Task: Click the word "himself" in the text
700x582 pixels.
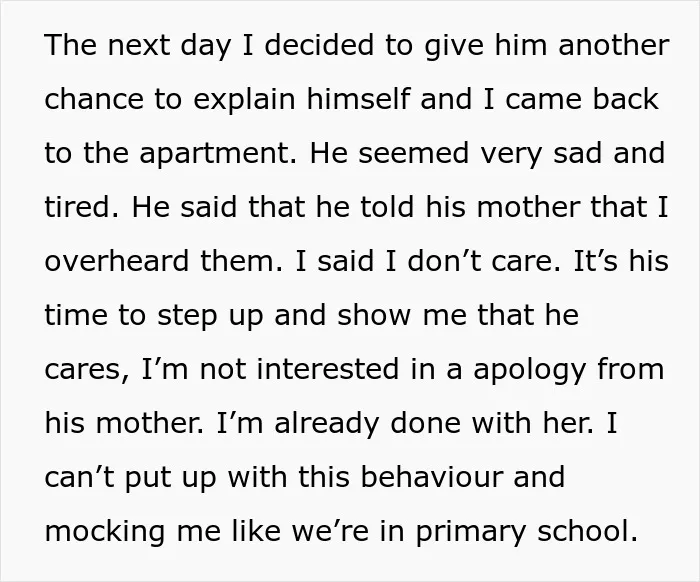Action: pyautogui.click(x=358, y=98)
